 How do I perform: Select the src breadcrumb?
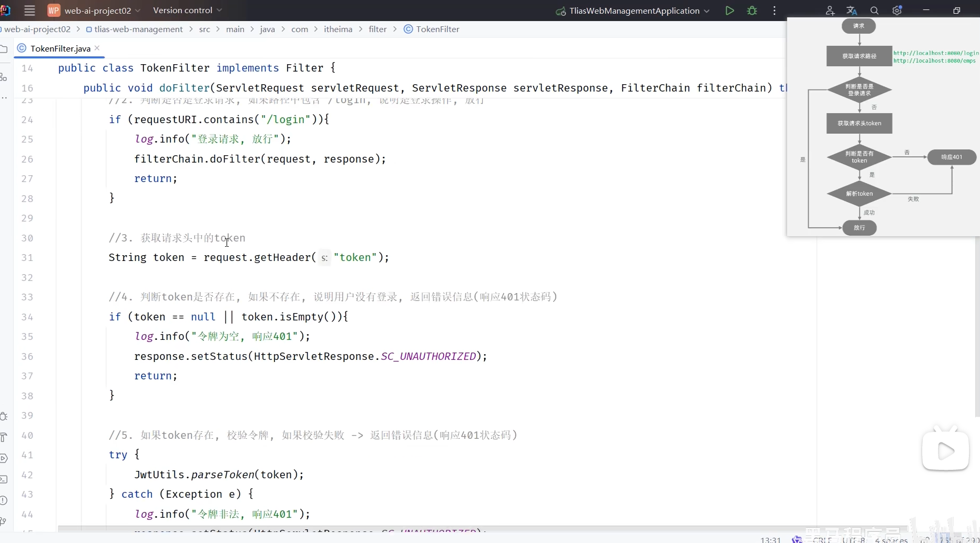pyautogui.click(x=205, y=29)
